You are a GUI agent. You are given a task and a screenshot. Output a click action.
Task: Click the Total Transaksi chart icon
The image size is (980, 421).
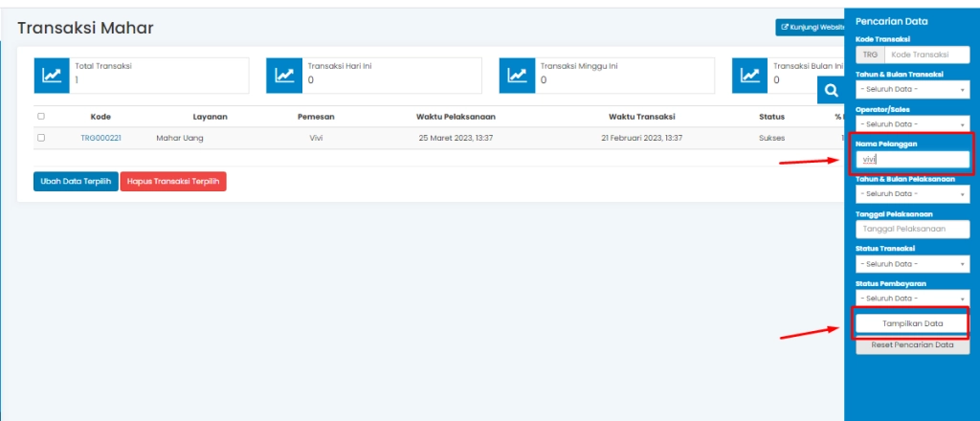[x=52, y=76]
